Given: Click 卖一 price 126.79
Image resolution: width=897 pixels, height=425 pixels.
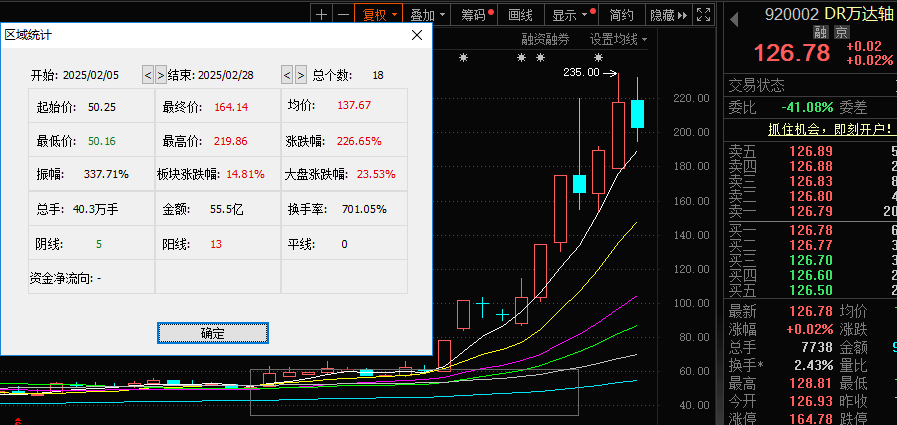Looking at the screenshot, I should 811,212.
